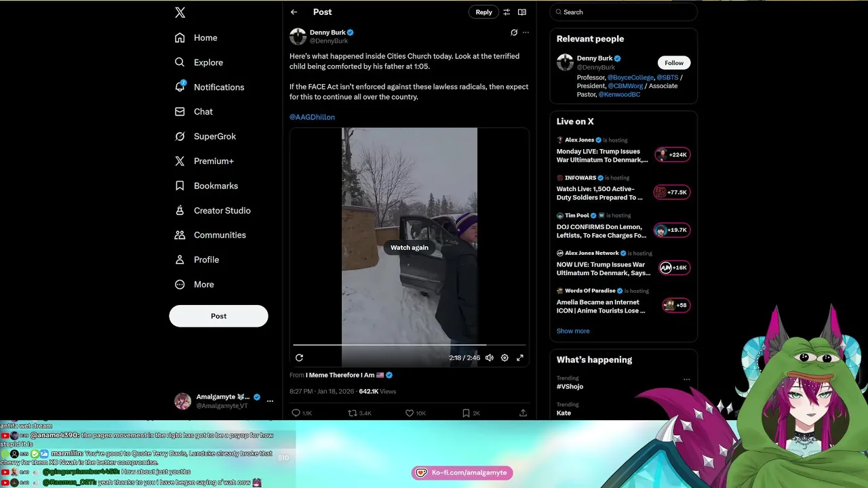Seek on the video progress bar

tap(410, 345)
